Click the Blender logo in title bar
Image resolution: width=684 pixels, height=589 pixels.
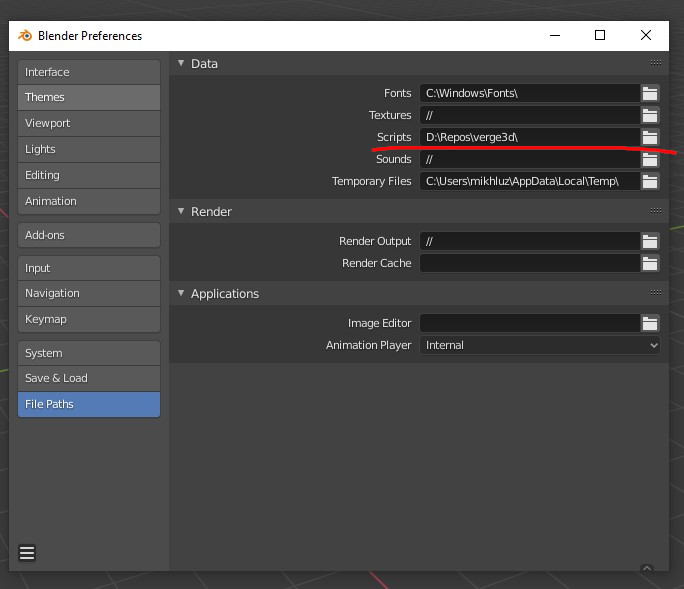click(x=25, y=35)
